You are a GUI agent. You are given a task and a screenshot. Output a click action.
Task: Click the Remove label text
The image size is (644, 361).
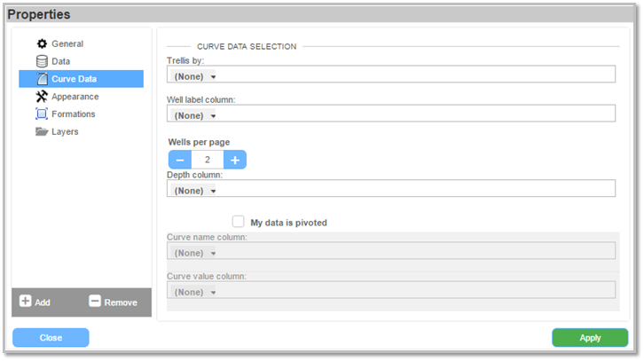121,302
